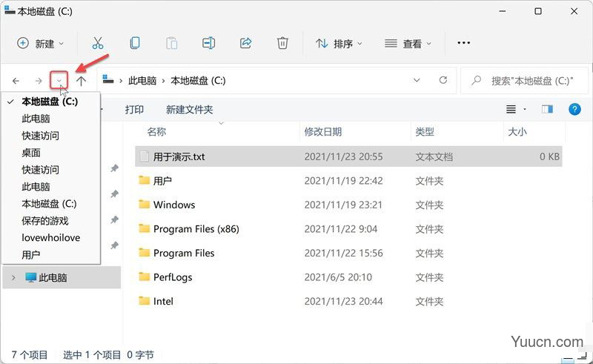Select the Program Files (x86) folder
This screenshot has height=364, width=593.
point(348,229)
